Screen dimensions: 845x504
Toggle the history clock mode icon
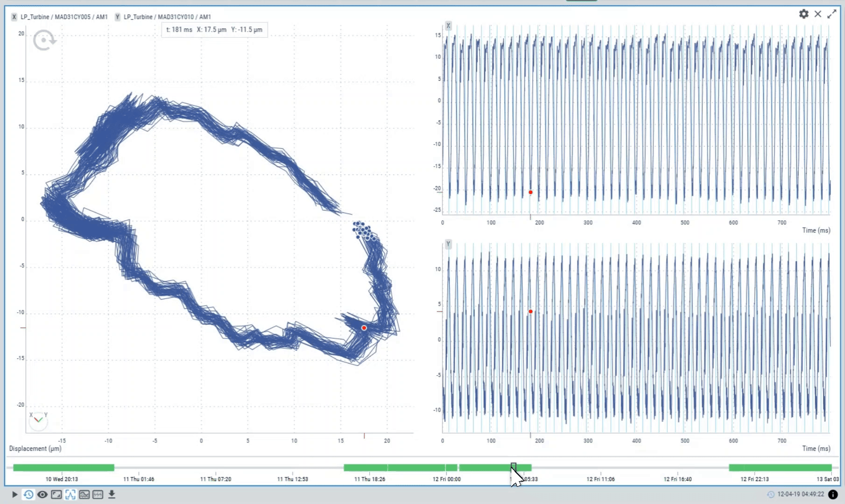[x=28, y=494]
